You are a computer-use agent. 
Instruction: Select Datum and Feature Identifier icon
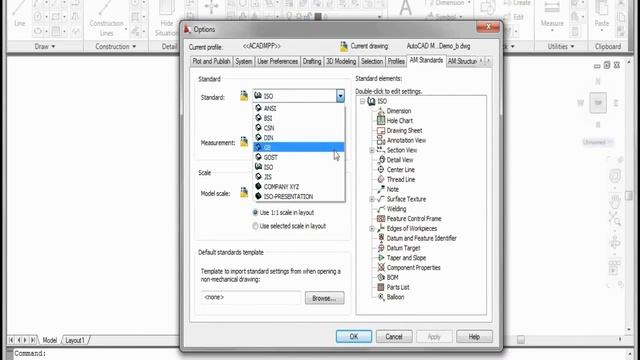coord(381,238)
